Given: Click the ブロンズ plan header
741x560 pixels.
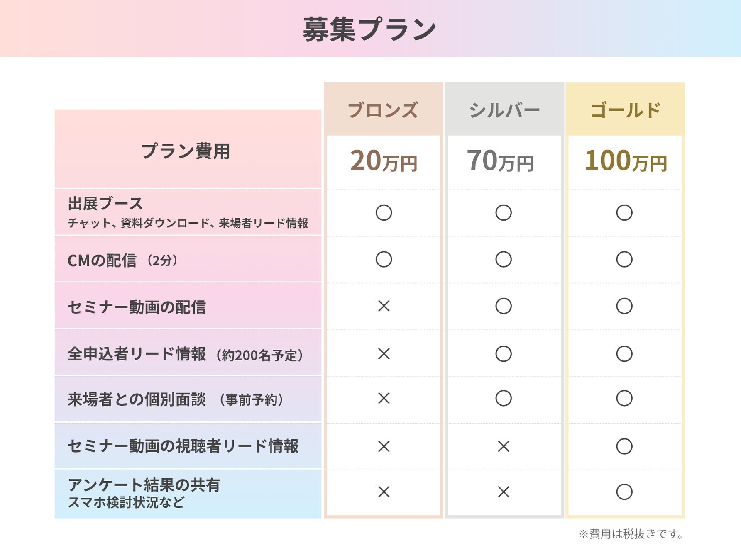Looking at the screenshot, I should click(x=383, y=110).
